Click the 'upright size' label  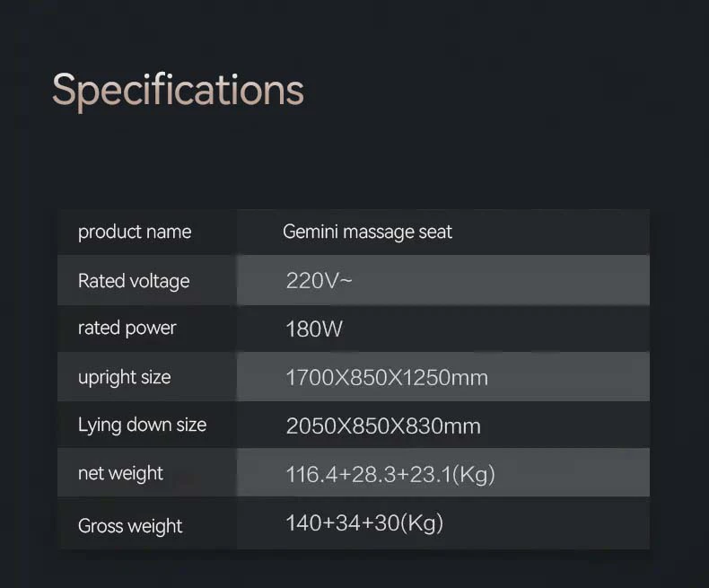click(124, 377)
